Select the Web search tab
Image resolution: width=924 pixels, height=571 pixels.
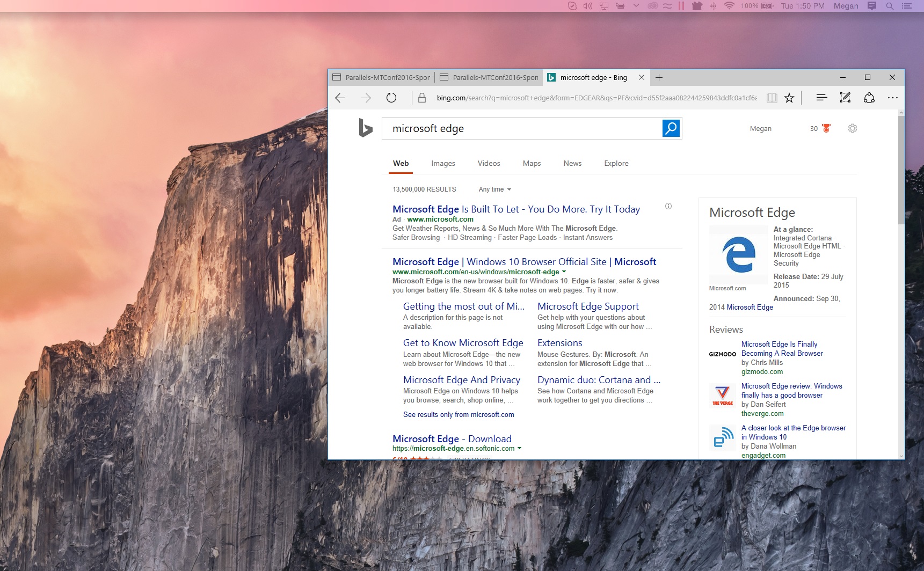401,163
